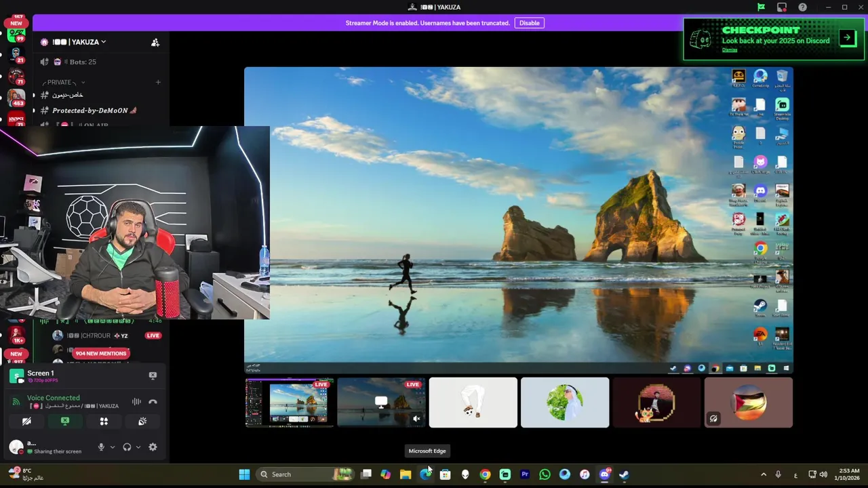This screenshot has width=868, height=488.
Task: Add a channel with PRIVATE category plus icon
Action: point(158,82)
